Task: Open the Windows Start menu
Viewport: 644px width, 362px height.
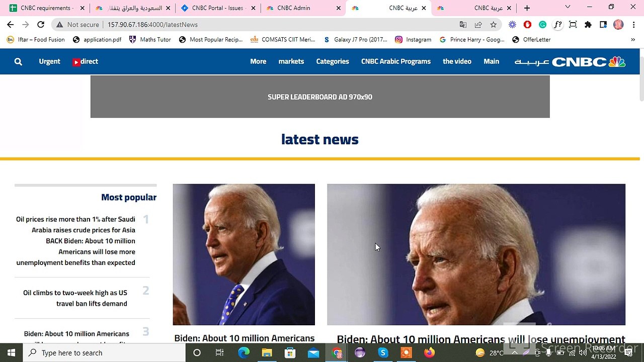Action: pos(11,353)
